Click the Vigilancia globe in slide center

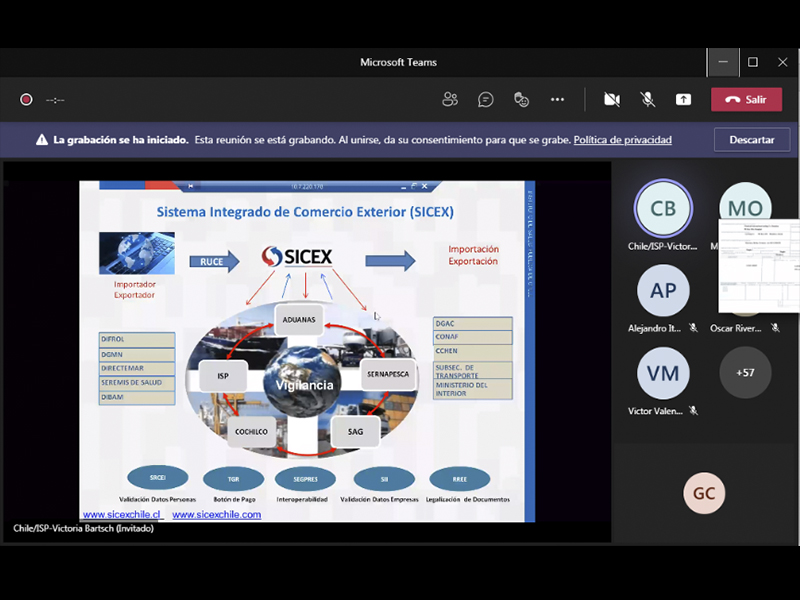pyautogui.click(x=304, y=383)
